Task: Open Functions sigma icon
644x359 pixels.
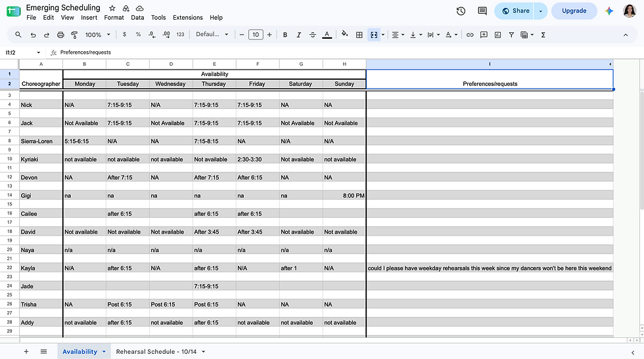Action: pos(543,35)
